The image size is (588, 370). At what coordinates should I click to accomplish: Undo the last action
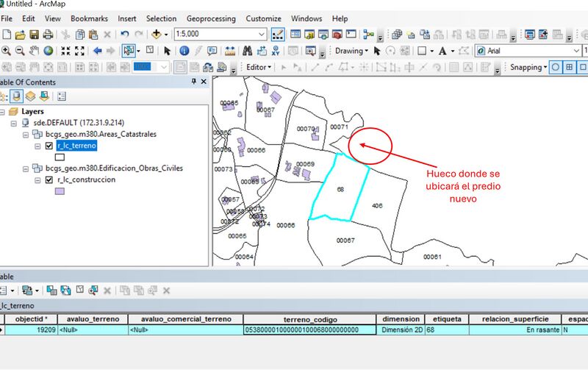pos(125,35)
